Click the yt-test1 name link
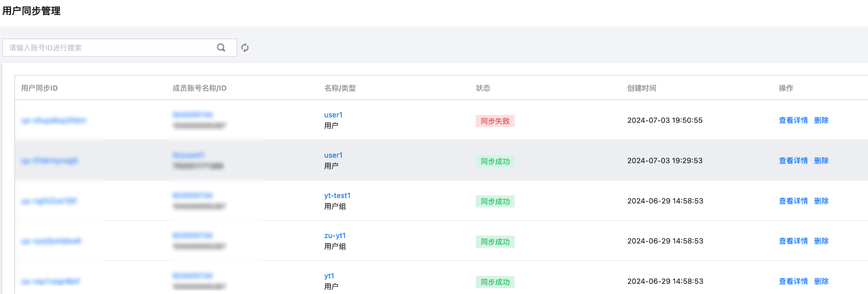Screen dimensions: 868x294 337,195
